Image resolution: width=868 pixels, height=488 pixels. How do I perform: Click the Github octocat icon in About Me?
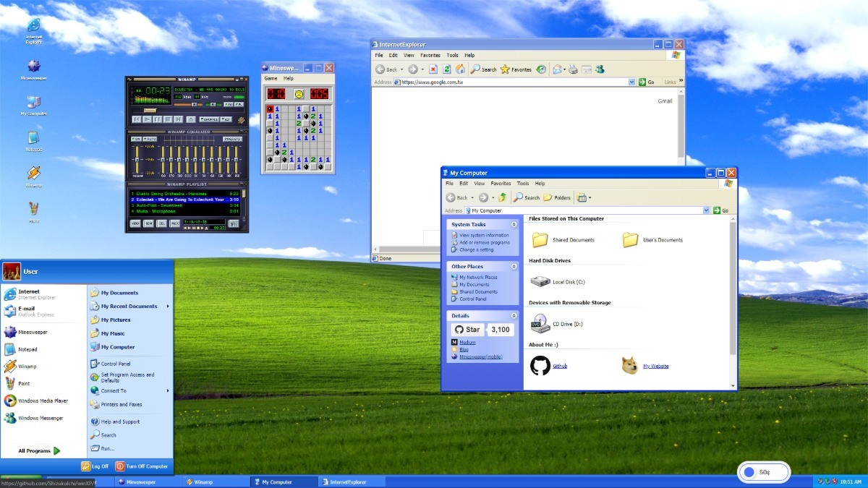coord(540,365)
